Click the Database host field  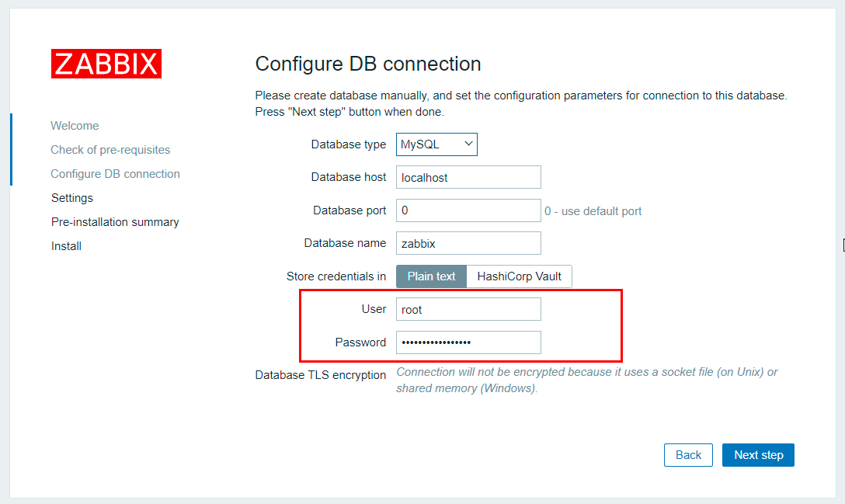tap(468, 177)
